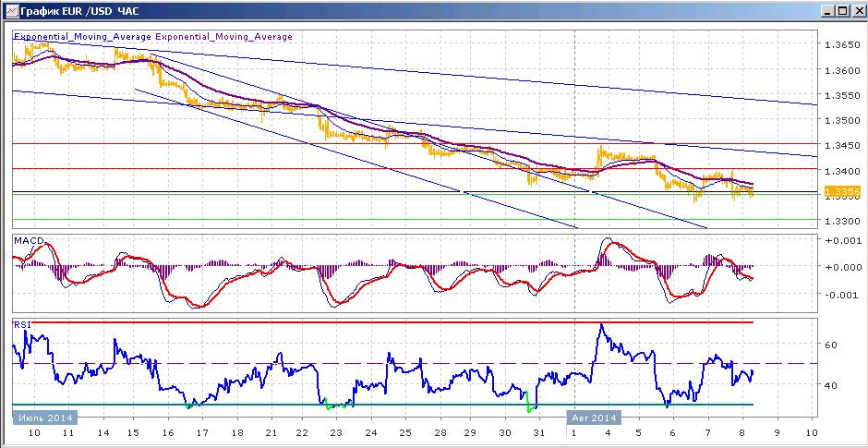Click the 'График EUR /USD ЧАС' window title

(79, 10)
